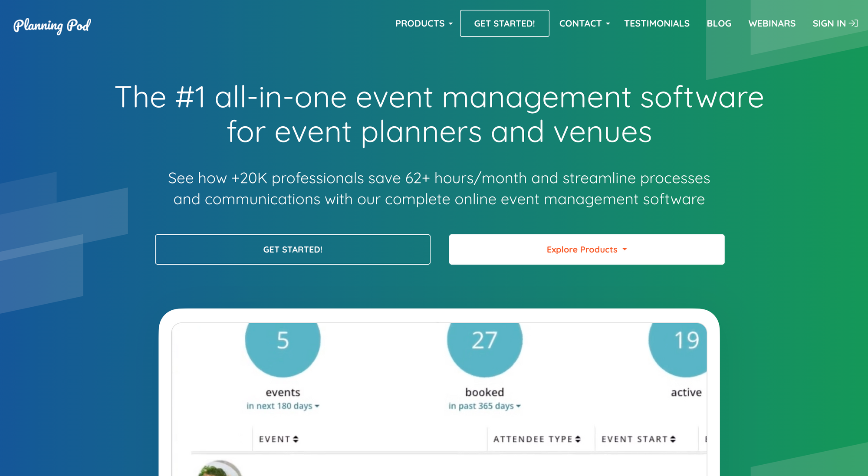Click the headline '#1 all-in-one event management software'
This screenshot has height=476, width=868.
click(x=470, y=97)
